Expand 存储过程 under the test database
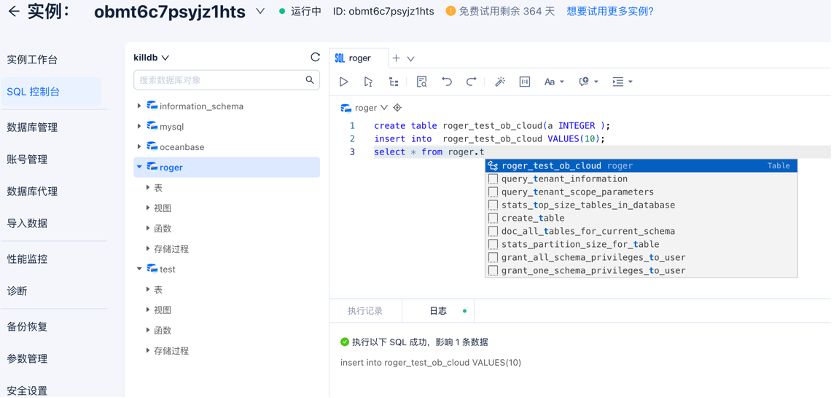 point(148,351)
